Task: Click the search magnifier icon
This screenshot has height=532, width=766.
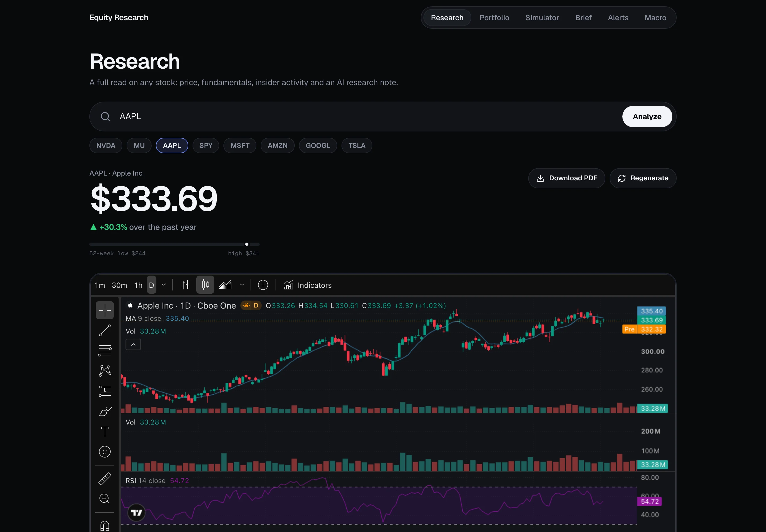Action: [105, 116]
